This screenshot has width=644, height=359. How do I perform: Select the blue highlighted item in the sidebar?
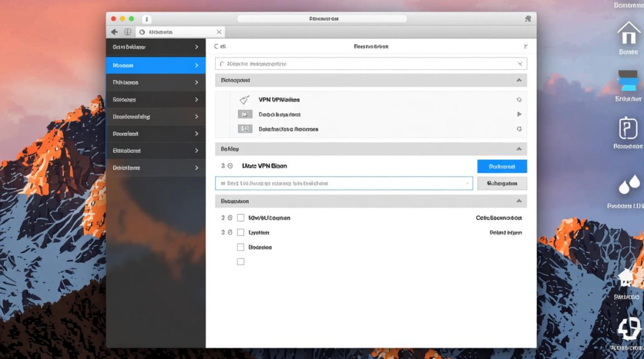(155, 65)
